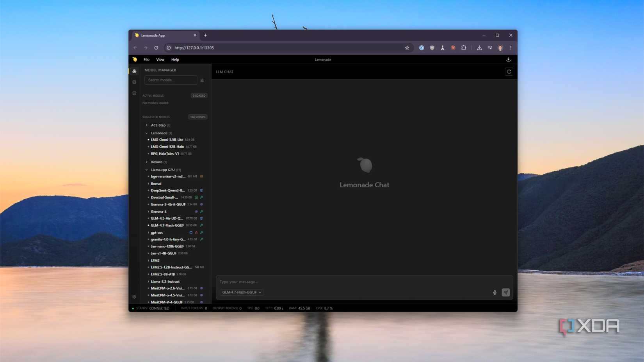This screenshot has width=644, height=362.
Task: Click the red burst extension icon
Action: pos(453,48)
